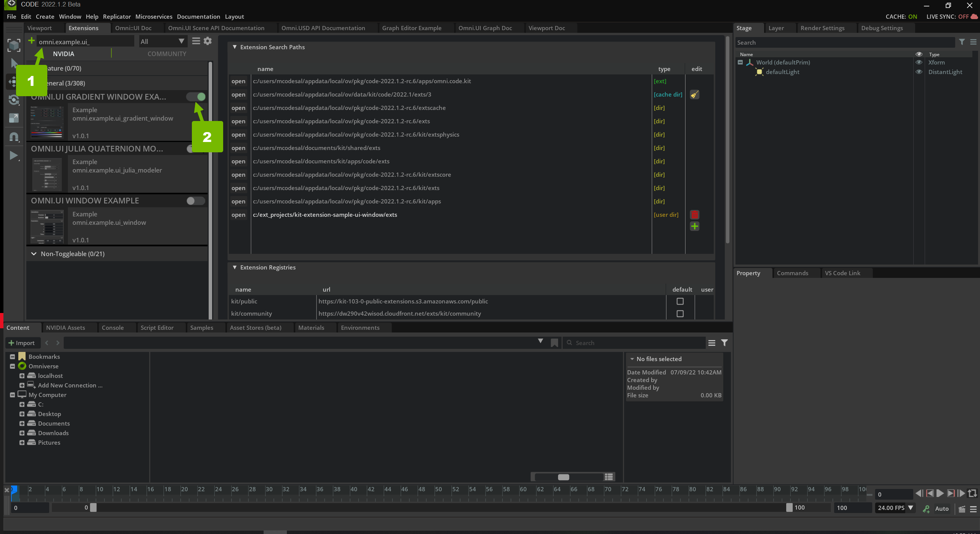Adjust the Content thumbnail size slider
Viewport: 980px width, 534px height.
point(563,477)
